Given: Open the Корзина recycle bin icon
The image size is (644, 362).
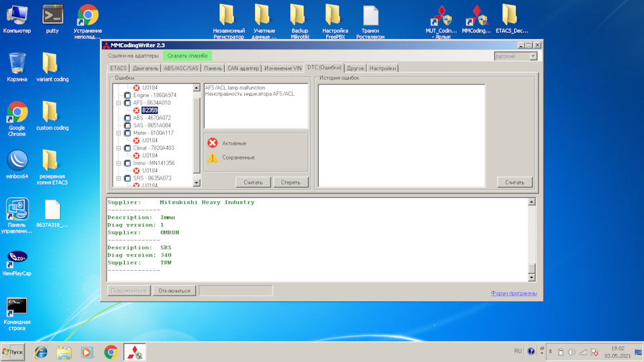Looking at the screenshot, I should (x=17, y=67).
